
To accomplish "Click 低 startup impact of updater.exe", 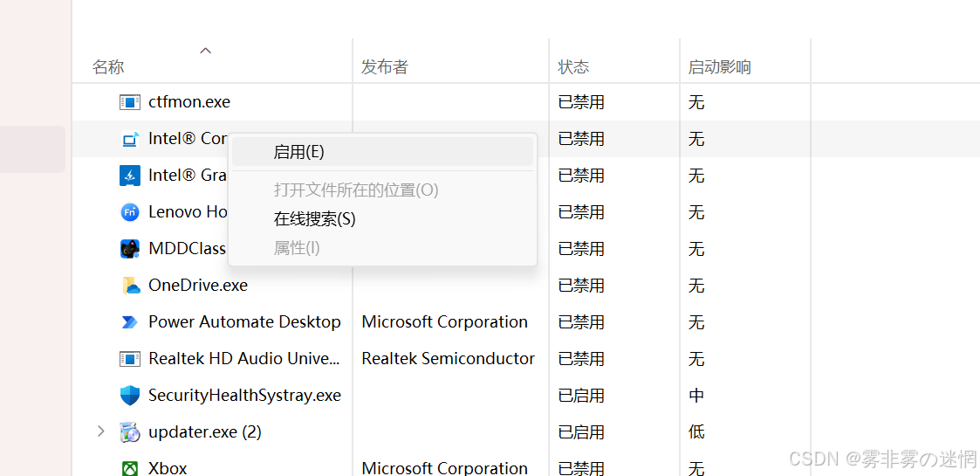I will point(696,432).
